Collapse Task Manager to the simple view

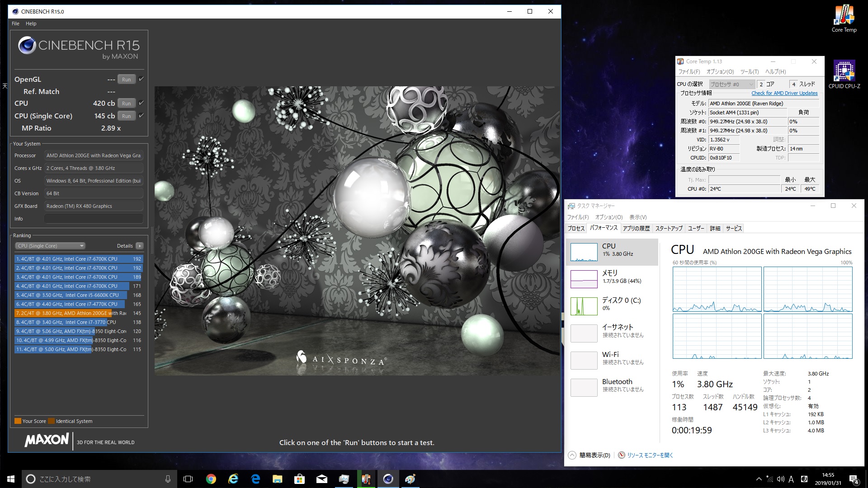coord(590,455)
